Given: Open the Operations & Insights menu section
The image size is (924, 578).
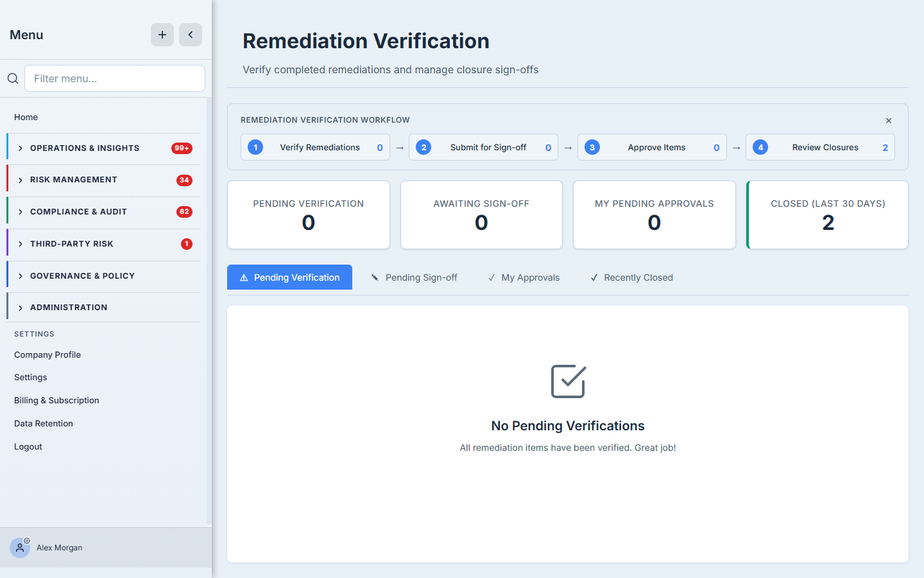Looking at the screenshot, I should pos(103,148).
